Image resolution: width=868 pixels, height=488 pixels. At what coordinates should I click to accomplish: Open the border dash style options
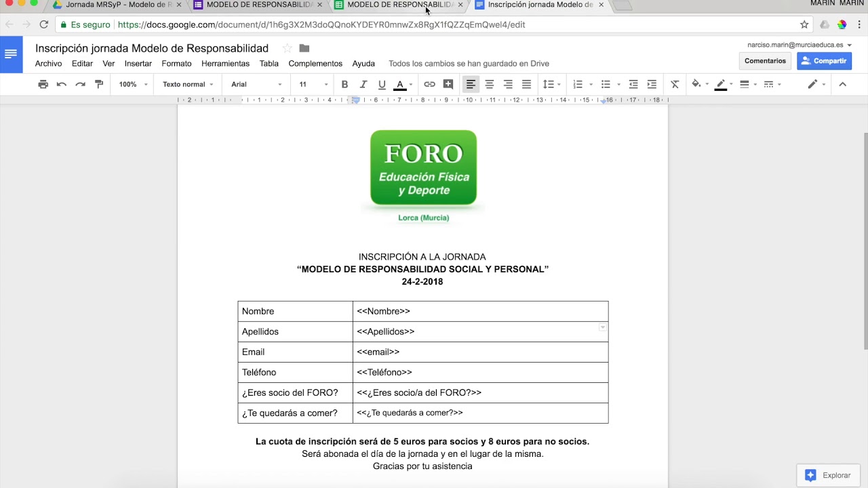click(772, 84)
